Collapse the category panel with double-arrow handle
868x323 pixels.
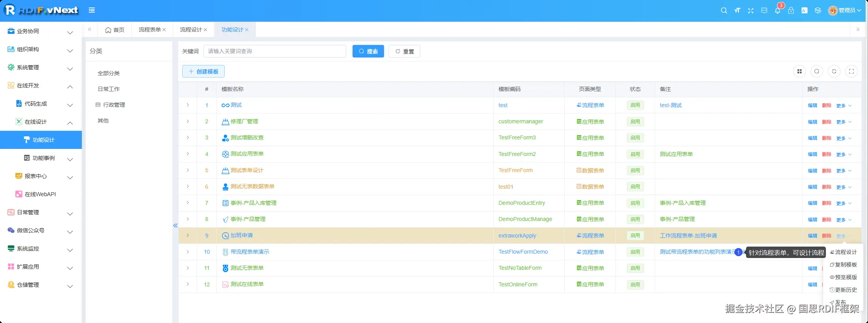click(175, 225)
